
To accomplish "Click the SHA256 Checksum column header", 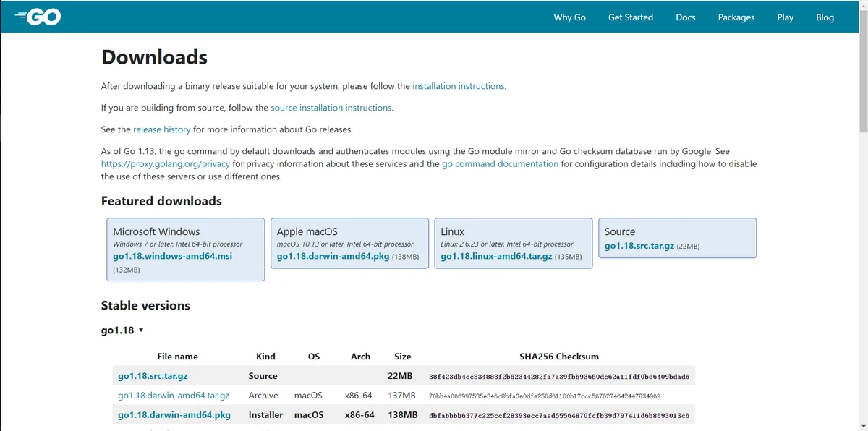I will [559, 357].
